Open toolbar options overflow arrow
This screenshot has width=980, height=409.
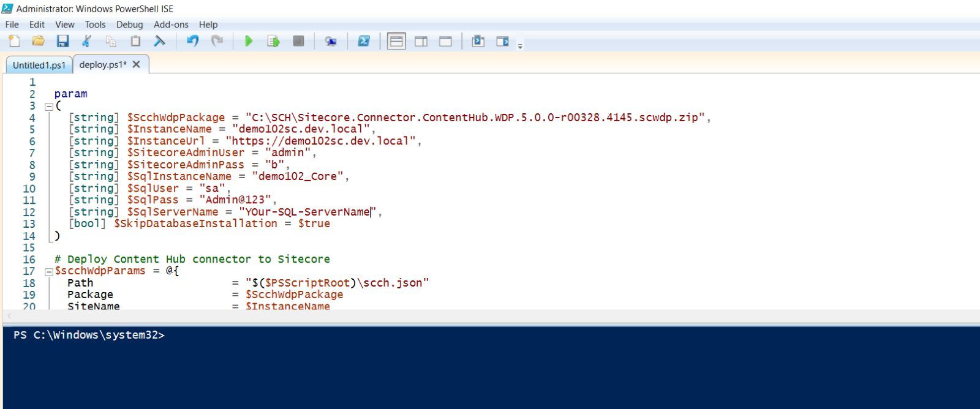(x=520, y=46)
